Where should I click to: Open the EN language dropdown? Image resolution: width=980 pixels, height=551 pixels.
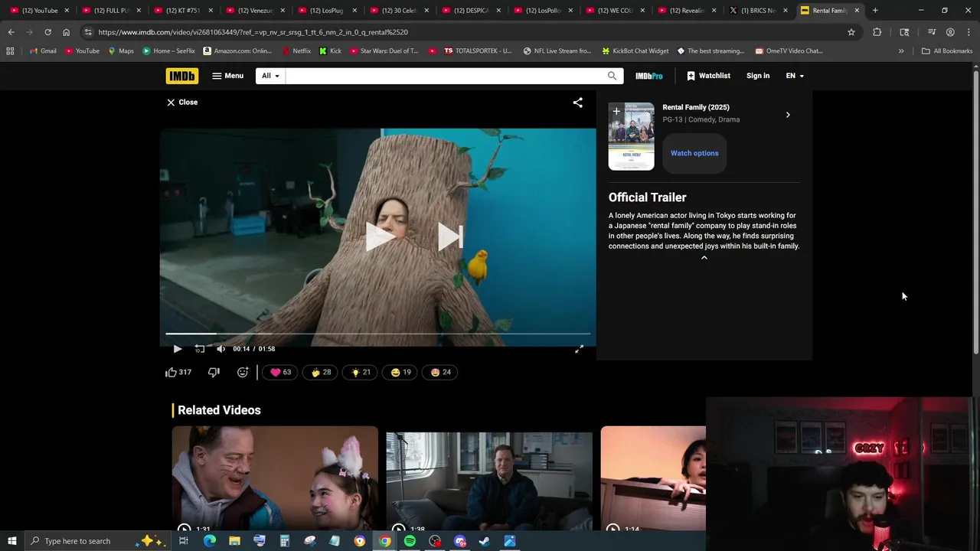coord(795,76)
